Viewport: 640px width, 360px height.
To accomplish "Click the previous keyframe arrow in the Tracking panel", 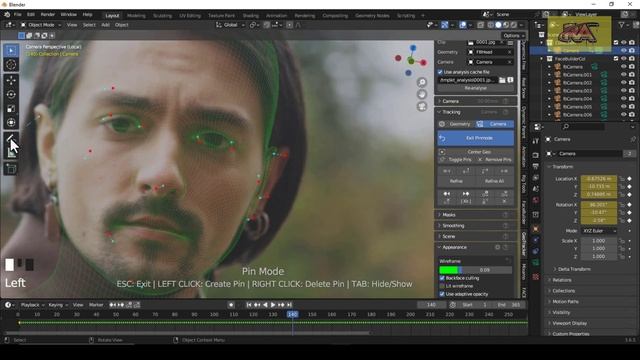I will click(447, 194).
